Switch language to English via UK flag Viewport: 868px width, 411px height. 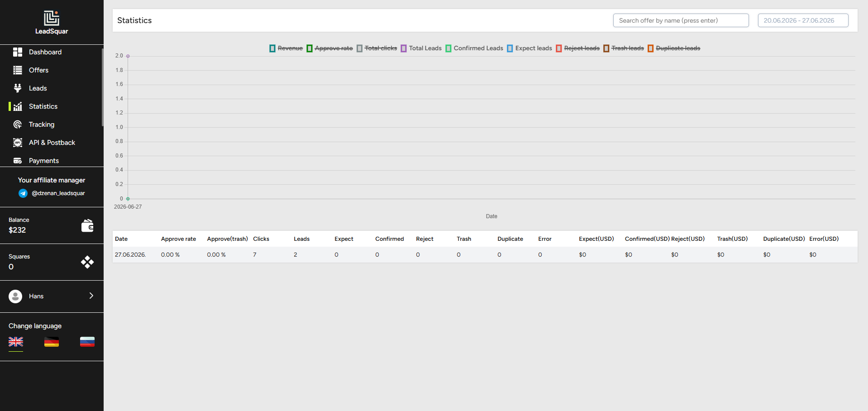coord(16,342)
